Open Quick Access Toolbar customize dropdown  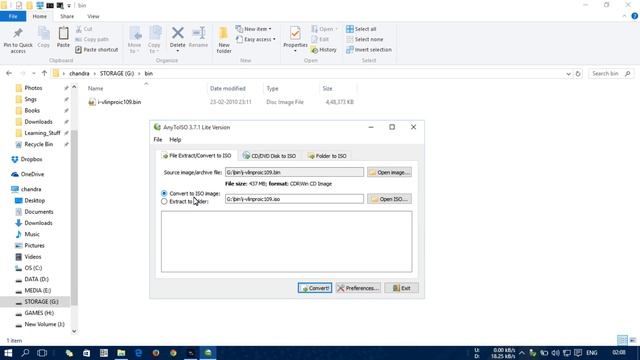click(69, 6)
